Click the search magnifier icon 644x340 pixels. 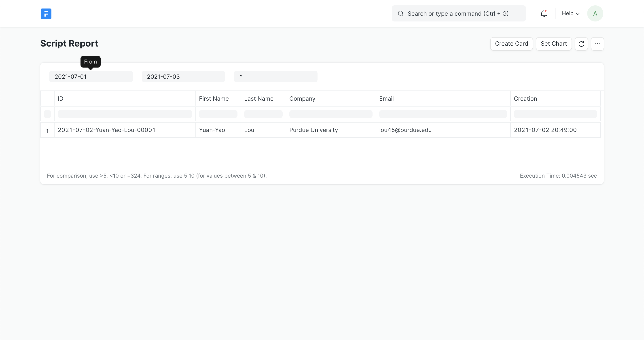(400, 13)
